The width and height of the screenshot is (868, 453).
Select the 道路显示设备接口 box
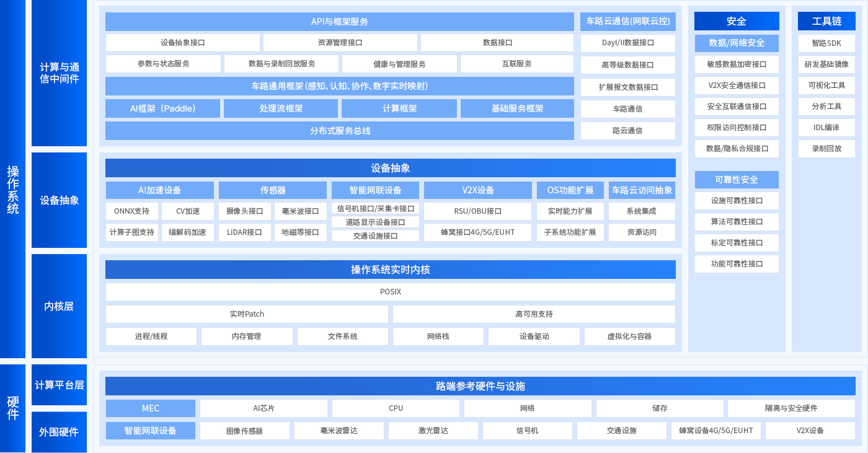pos(375,222)
